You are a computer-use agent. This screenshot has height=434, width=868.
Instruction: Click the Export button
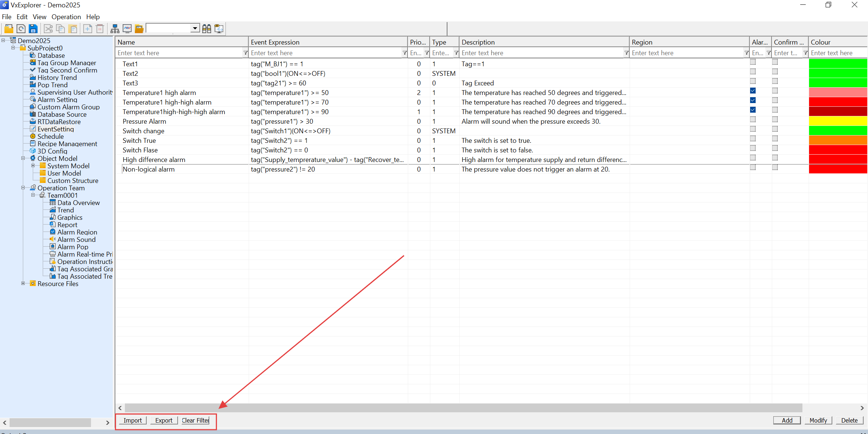tap(164, 420)
